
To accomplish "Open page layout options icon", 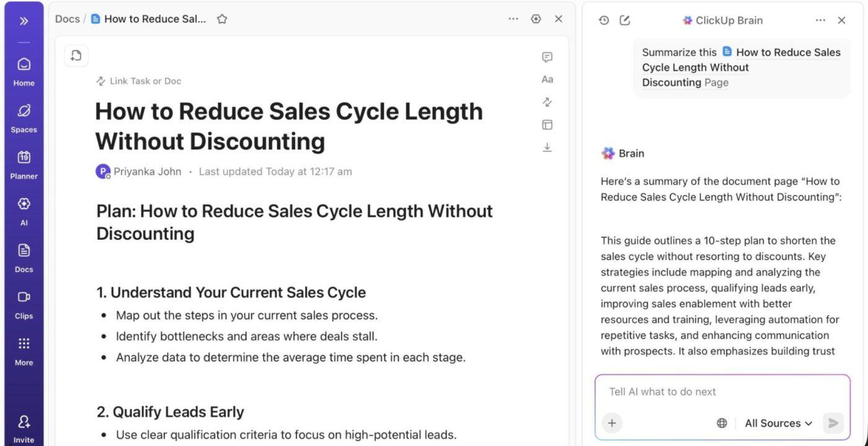I will (x=546, y=125).
